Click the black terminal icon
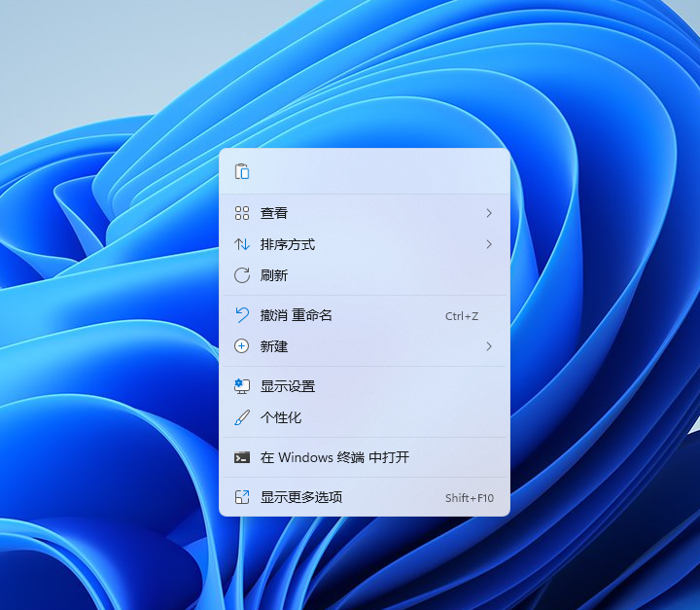The height and width of the screenshot is (610, 700). (x=242, y=457)
